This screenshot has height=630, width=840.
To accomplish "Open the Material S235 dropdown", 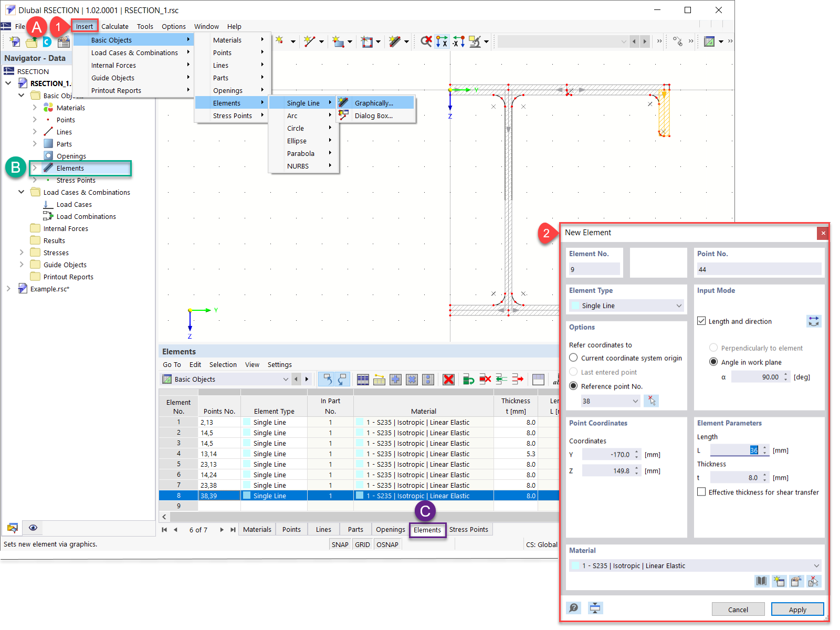I will pos(695,565).
